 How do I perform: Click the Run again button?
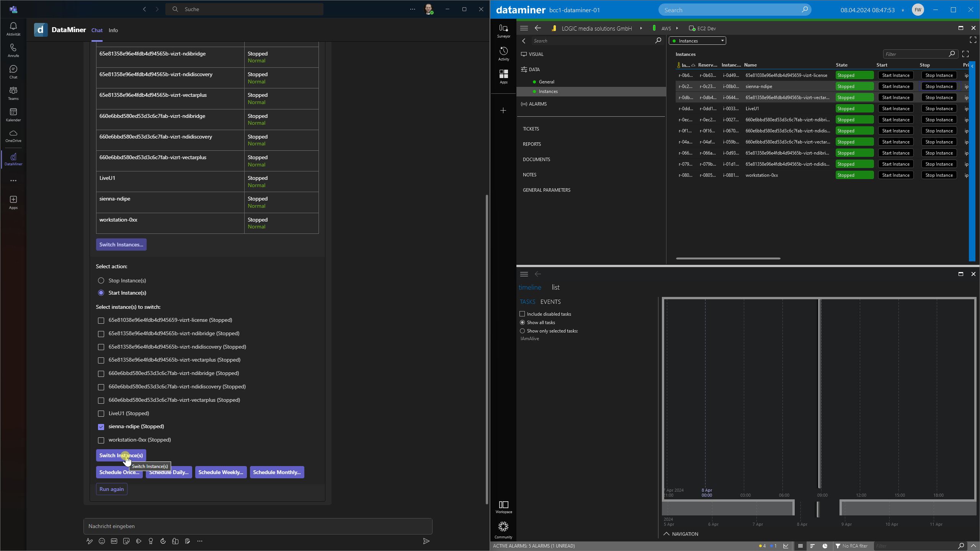pos(112,489)
